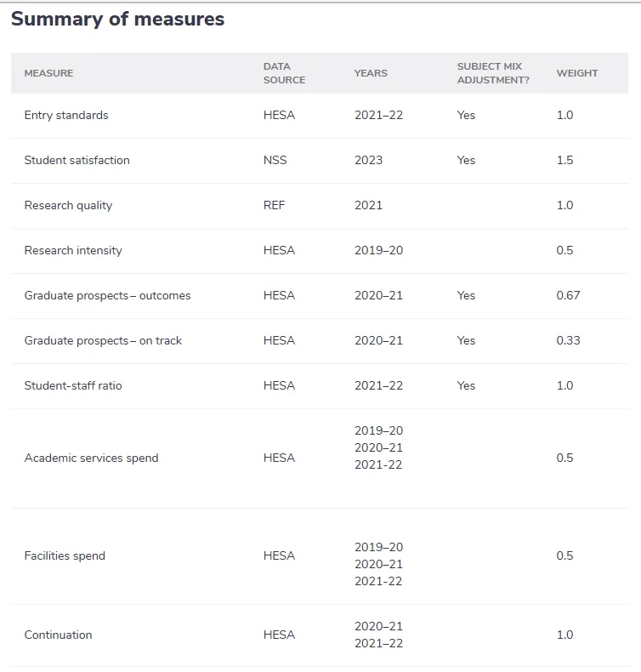Screen dimensions: 641x672
Task: Click the Academic services spend label
Action: (91, 458)
